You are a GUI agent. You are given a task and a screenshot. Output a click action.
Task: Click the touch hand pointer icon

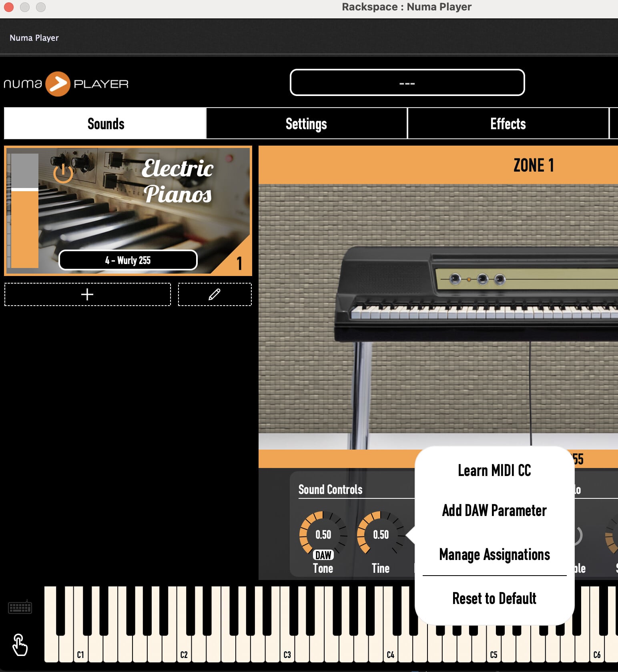pyautogui.click(x=20, y=644)
